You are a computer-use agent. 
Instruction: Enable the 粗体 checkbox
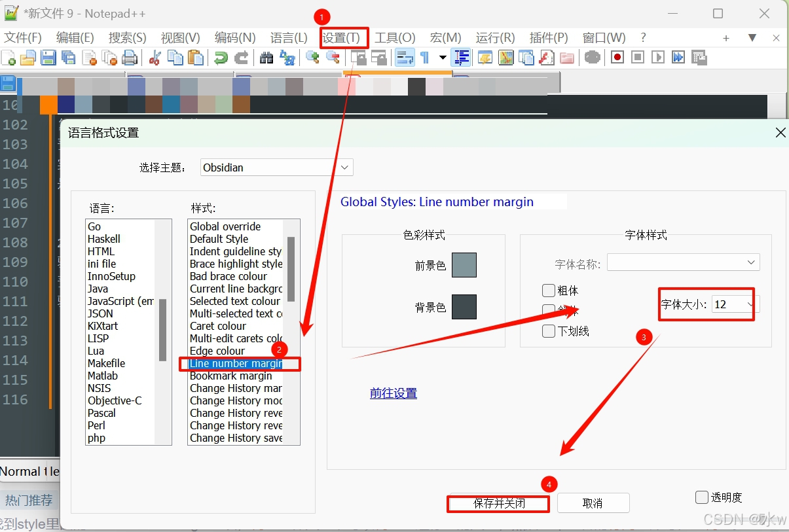549,291
